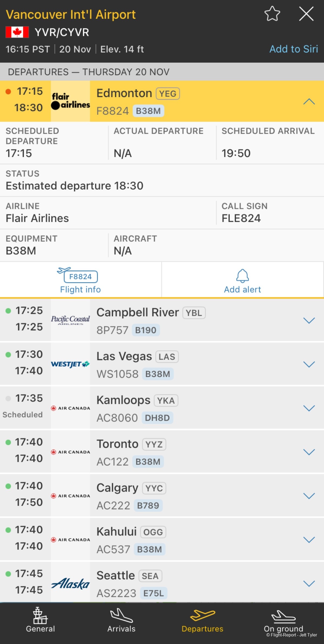
Task: Expand the Toronto AC122 flight
Action: 309,452
